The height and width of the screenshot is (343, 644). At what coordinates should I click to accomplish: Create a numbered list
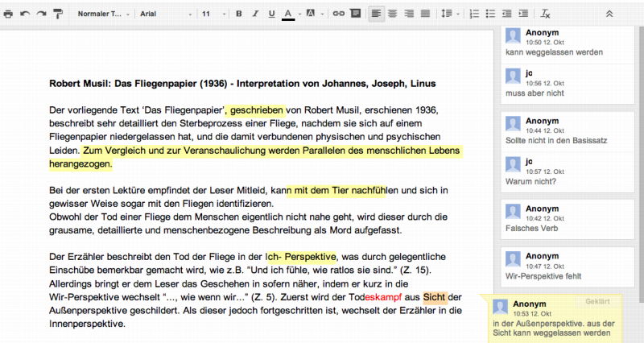(474, 14)
